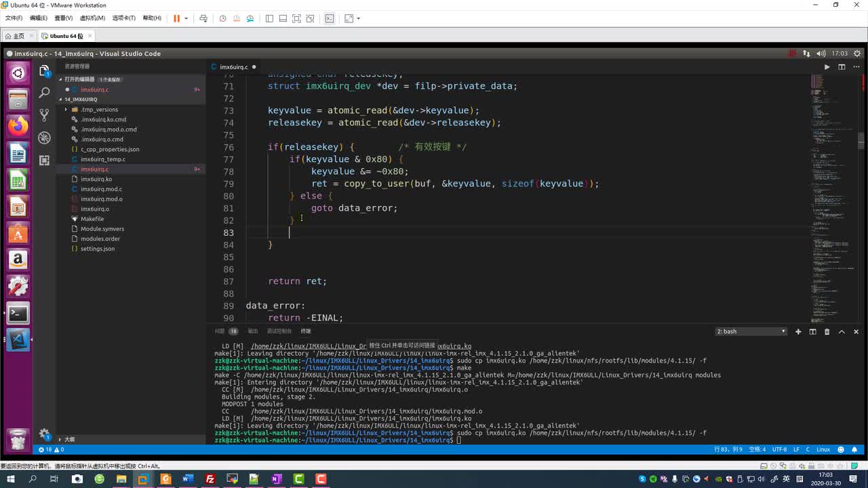Click the errors and warnings count in the status bar
The width and height of the screenshot is (868, 488).
(x=52, y=449)
